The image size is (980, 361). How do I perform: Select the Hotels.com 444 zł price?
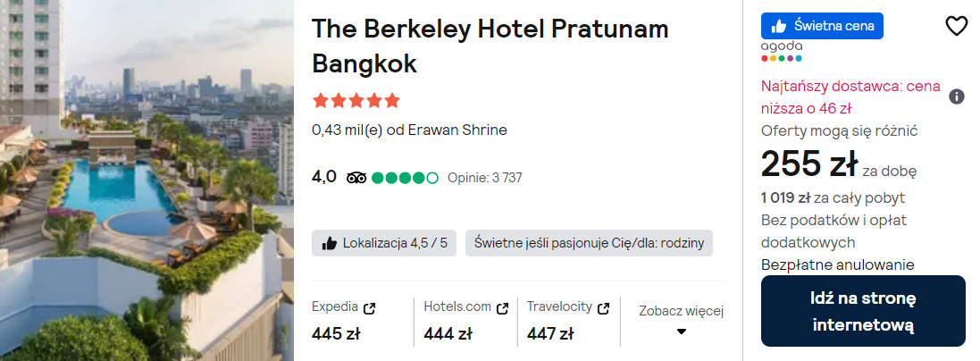[448, 334]
